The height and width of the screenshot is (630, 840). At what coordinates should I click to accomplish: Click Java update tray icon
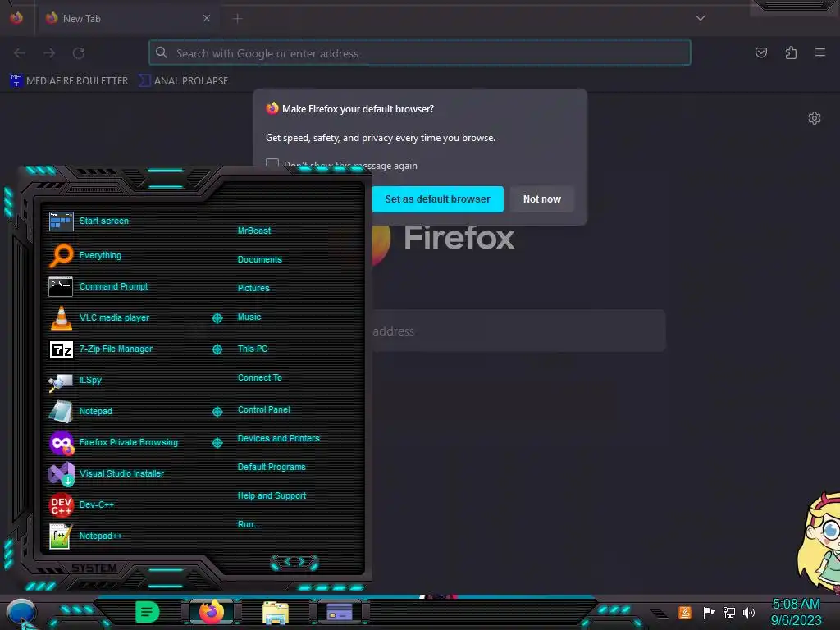pos(685,612)
